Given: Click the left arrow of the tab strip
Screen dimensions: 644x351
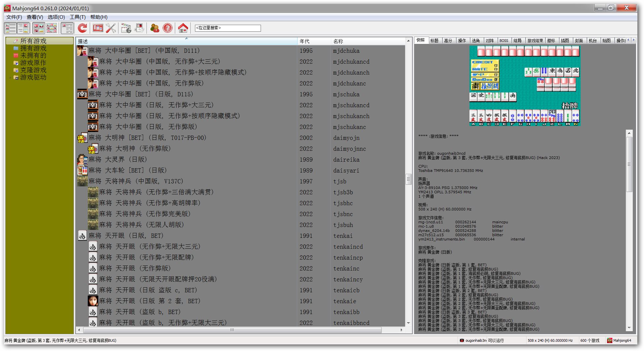Looking at the screenshot, I should click(x=628, y=40).
